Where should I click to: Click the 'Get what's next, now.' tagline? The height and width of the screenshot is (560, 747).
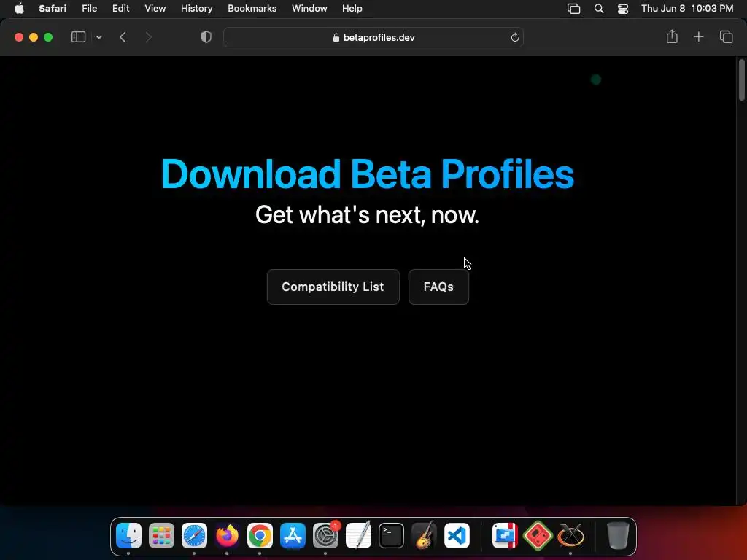(368, 215)
